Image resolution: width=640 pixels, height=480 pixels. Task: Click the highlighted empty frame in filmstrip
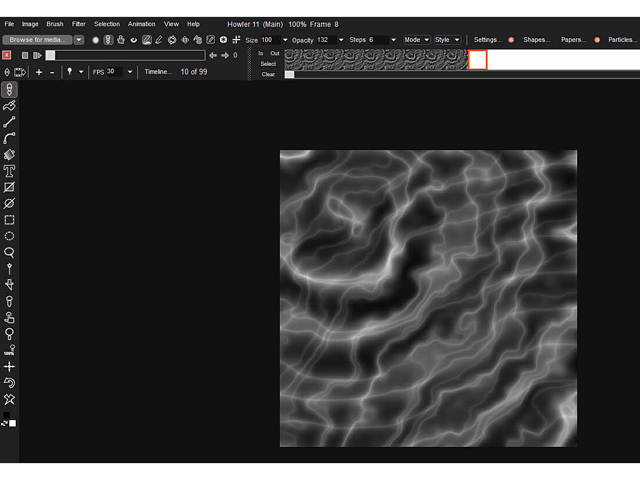477,60
